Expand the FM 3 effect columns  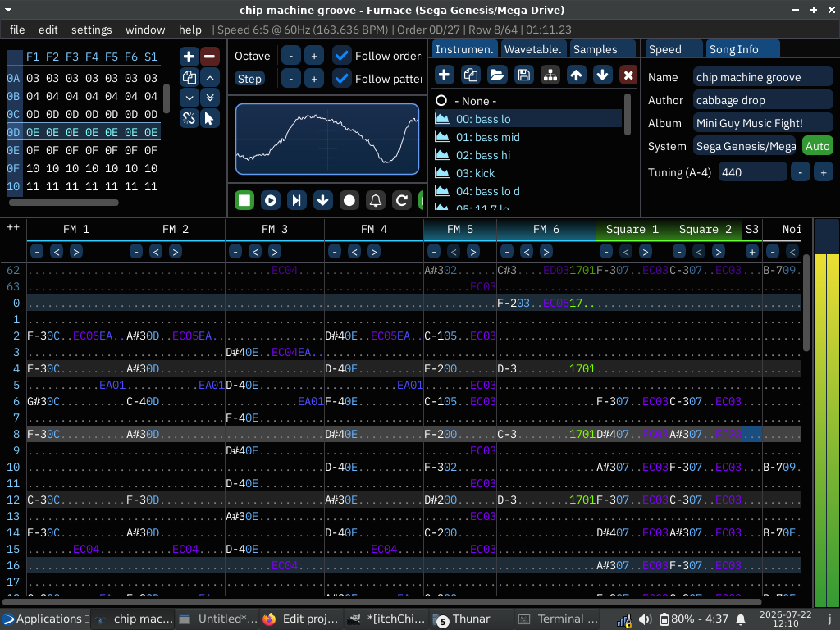(274, 251)
